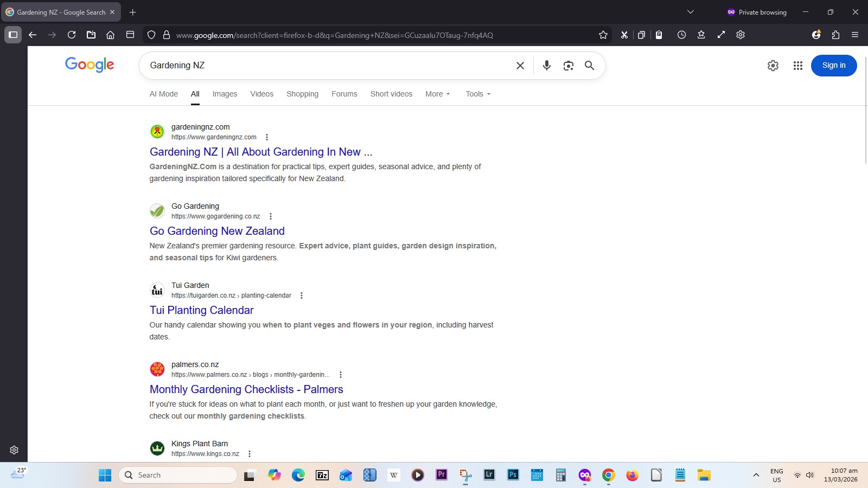Image resolution: width=868 pixels, height=488 pixels.
Task: Click the Sign in button
Action: click(x=833, y=65)
